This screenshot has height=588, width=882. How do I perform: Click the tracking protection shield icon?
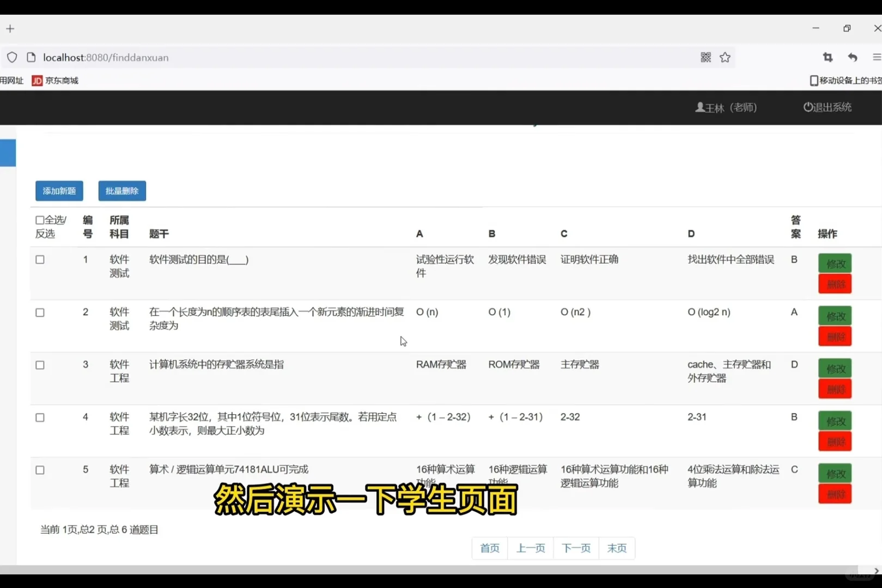pos(12,57)
